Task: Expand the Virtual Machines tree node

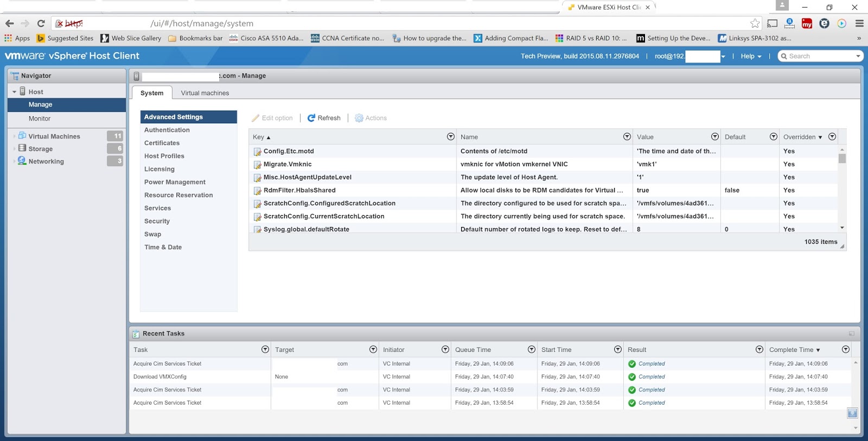Action: [x=14, y=136]
